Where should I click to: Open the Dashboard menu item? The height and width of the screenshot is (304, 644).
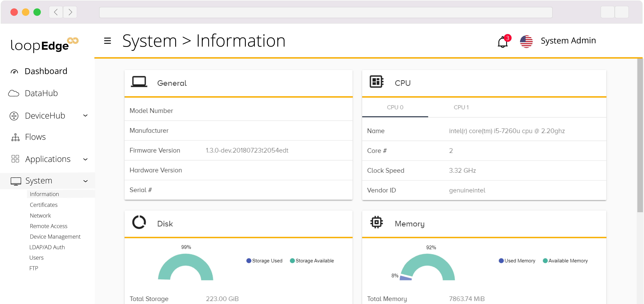pos(46,71)
